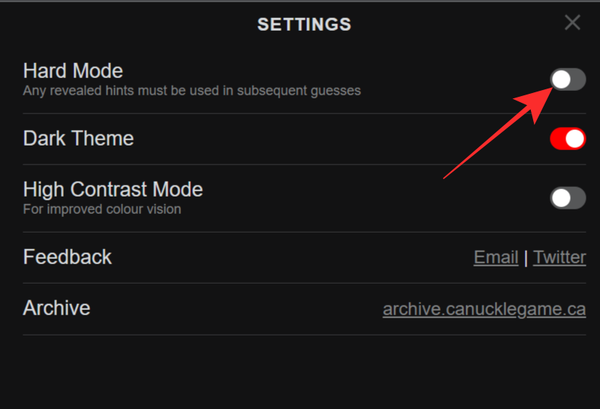Click the Hard Mode label
The height and width of the screenshot is (409, 600).
coord(73,71)
